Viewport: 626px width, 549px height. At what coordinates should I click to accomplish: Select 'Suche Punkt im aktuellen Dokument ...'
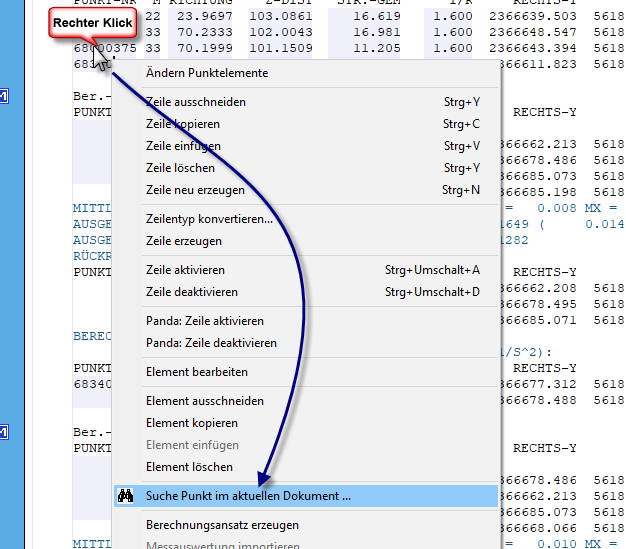[x=248, y=495]
